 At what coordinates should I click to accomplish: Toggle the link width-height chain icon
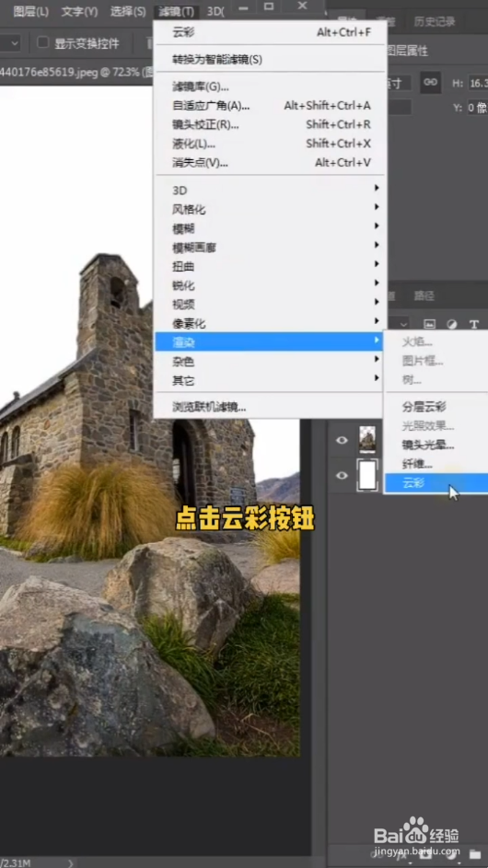point(430,82)
